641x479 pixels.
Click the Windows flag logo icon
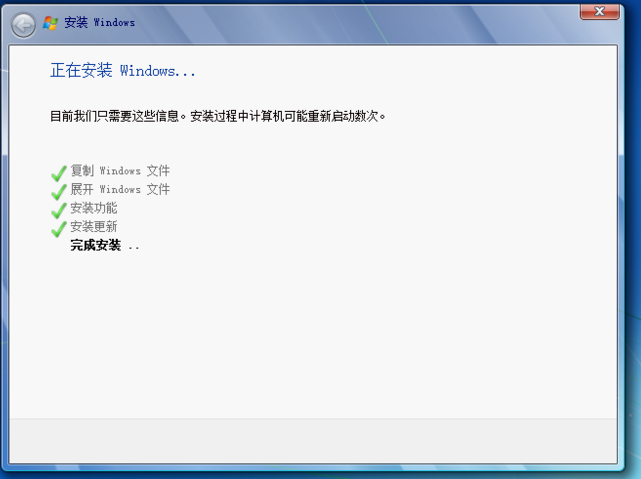pyautogui.click(x=51, y=23)
